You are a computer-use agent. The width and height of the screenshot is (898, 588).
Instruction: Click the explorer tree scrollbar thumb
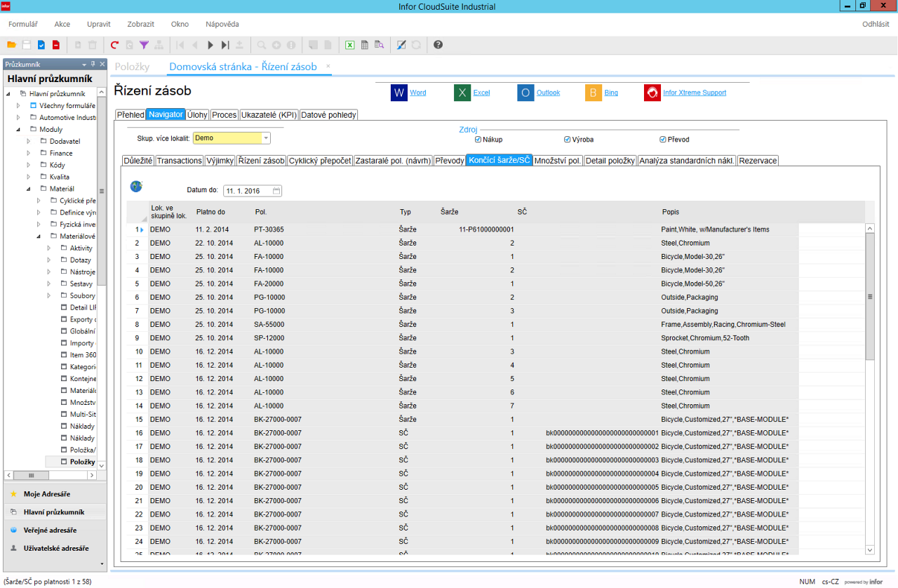(102, 191)
